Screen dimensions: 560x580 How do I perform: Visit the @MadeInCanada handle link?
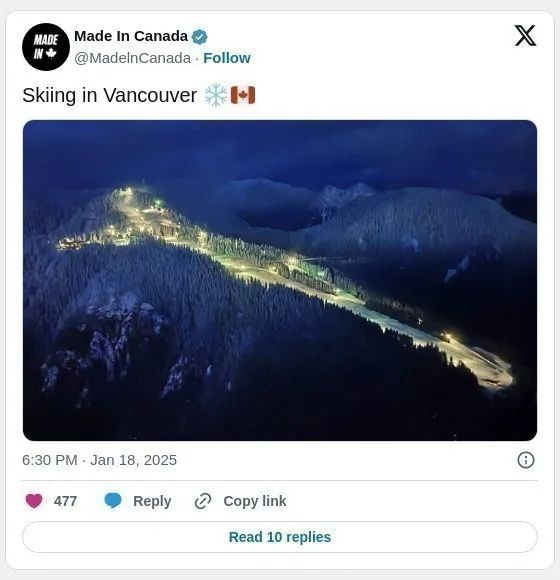(x=132, y=58)
